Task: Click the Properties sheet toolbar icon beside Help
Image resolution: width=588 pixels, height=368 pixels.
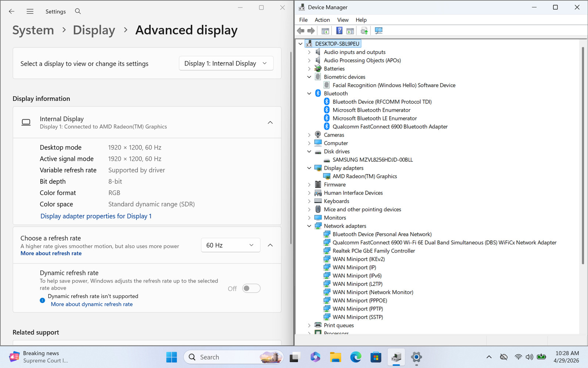Action: (x=350, y=31)
